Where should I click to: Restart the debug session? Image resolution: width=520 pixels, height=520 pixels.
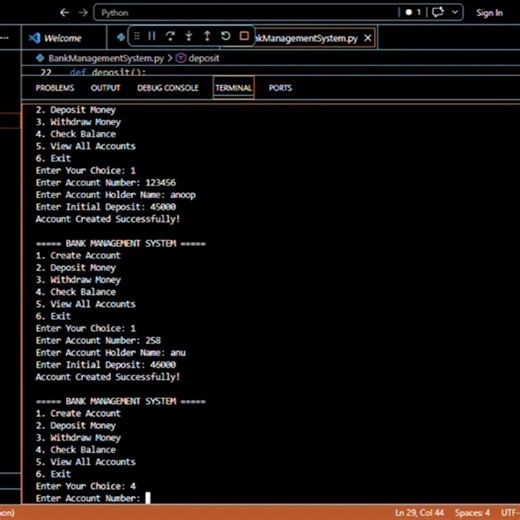(226, 36)
